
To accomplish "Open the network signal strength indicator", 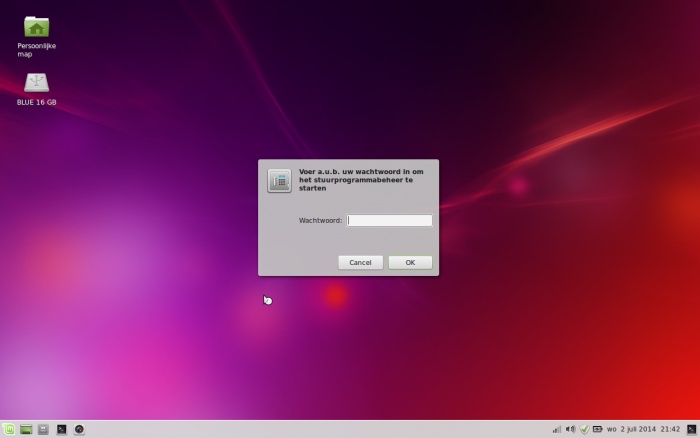I will (x=557, y=430).
